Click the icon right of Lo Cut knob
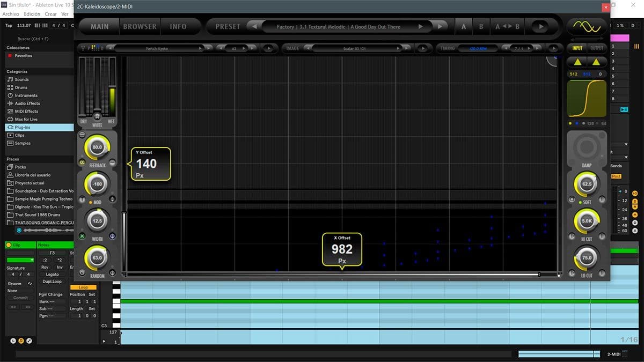Image resolution: width=644 pixels, height=362 pixels. (x=602, y=272)
